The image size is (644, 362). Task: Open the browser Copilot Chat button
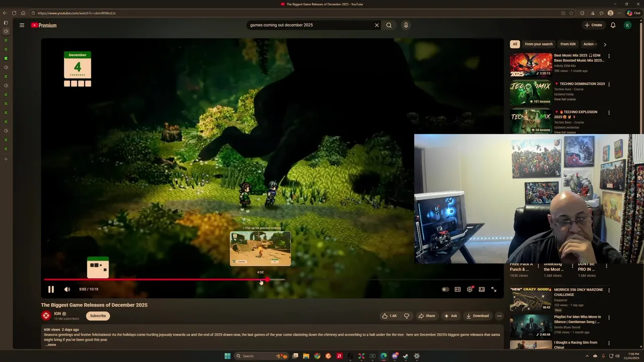pyautogui.click(x=633, y=13)
